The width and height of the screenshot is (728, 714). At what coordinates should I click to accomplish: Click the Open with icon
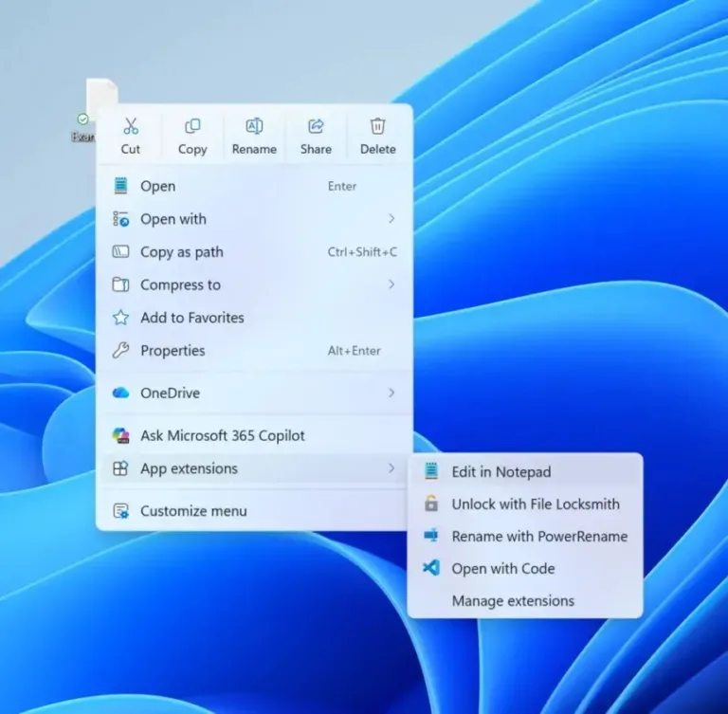120,219
